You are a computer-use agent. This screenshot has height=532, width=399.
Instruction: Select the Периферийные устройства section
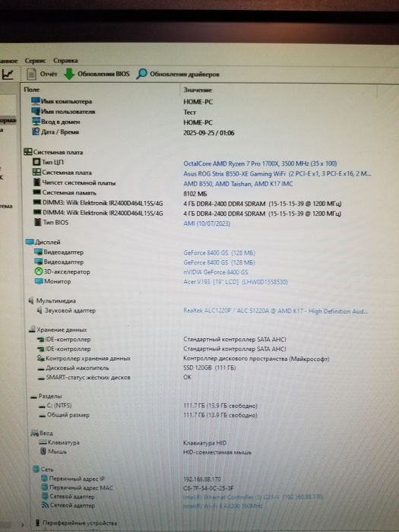(x=76, y=523)
